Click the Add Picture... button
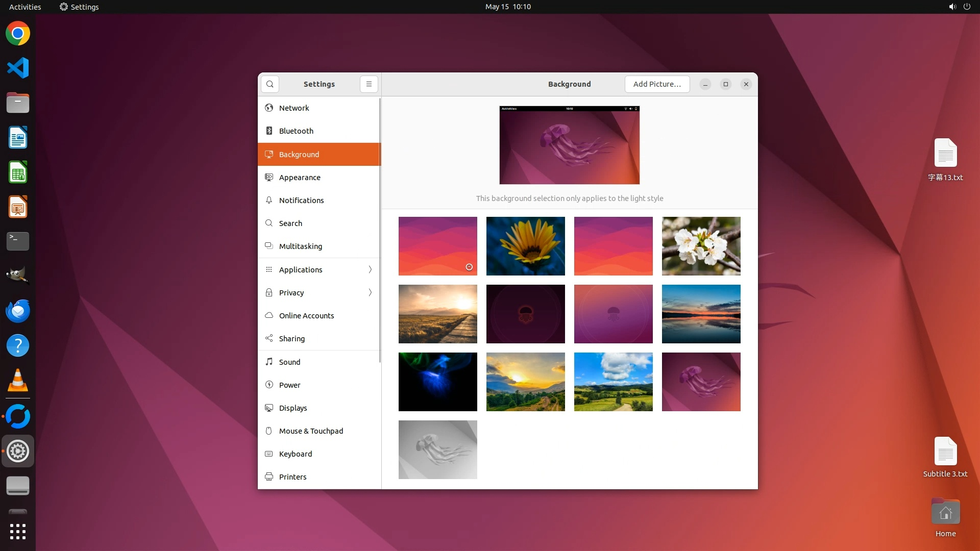Image resolution: width=980 pixels, height=551 pixels. pos(657,84)
